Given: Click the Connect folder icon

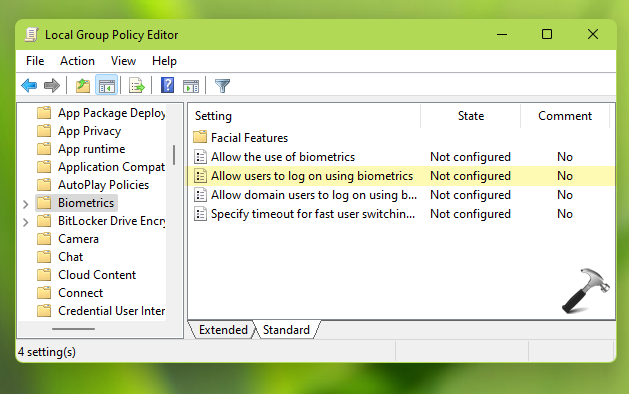Looking at the screenshot, I should (x=44, y=293).
